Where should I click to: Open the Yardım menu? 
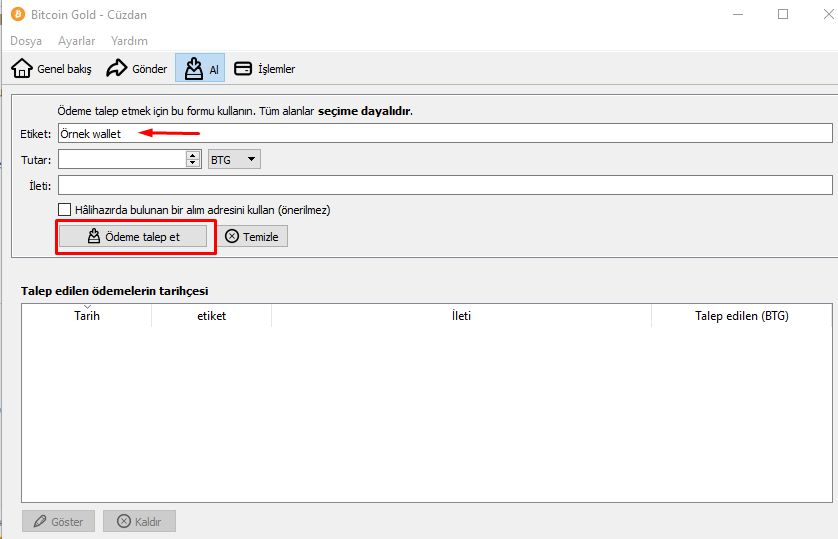(129, 41)
